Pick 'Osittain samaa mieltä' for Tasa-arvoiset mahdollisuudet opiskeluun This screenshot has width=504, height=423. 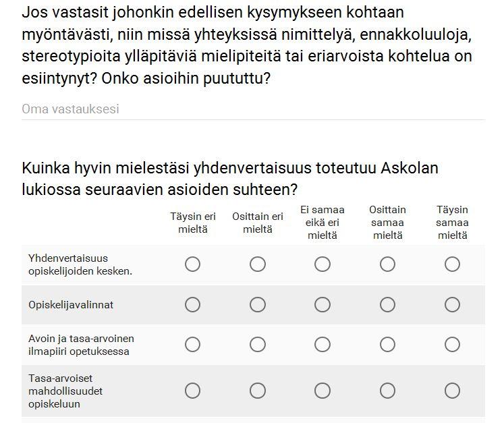tap(387, 391)
